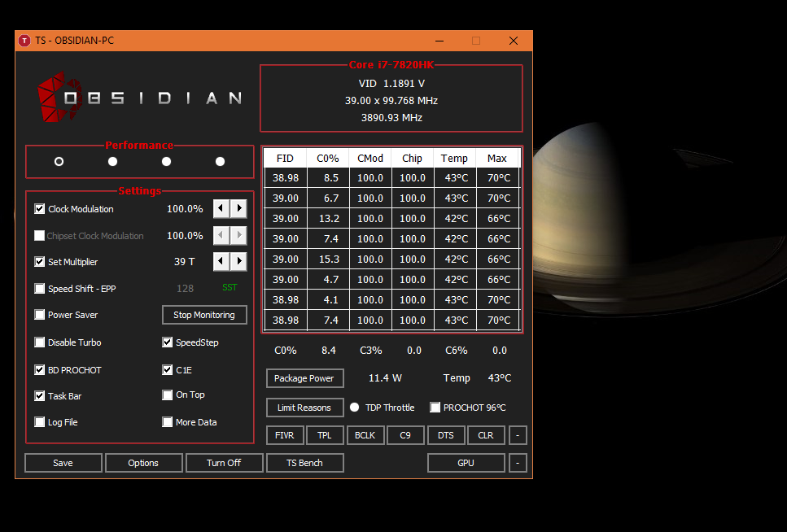The width and height of the screenshot is (787, 532).
Task: Click the Core i7-7820HK processor label
Action: [391, 65]
